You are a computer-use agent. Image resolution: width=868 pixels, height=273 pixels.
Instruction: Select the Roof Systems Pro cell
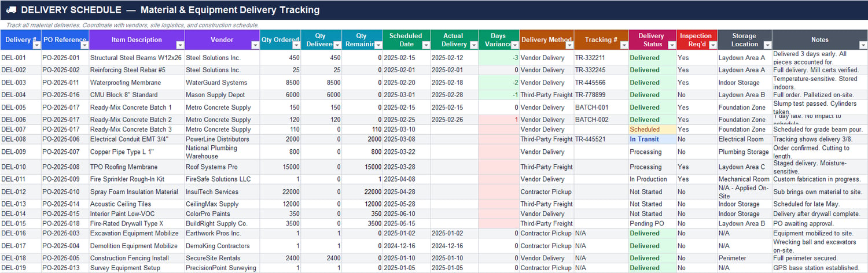tap(222, 167)
